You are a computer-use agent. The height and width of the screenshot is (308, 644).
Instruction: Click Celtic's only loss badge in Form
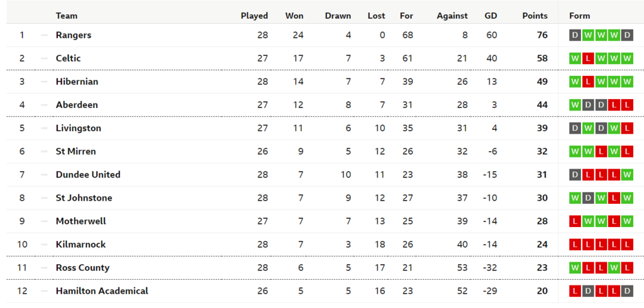click(x=588, y=59)
